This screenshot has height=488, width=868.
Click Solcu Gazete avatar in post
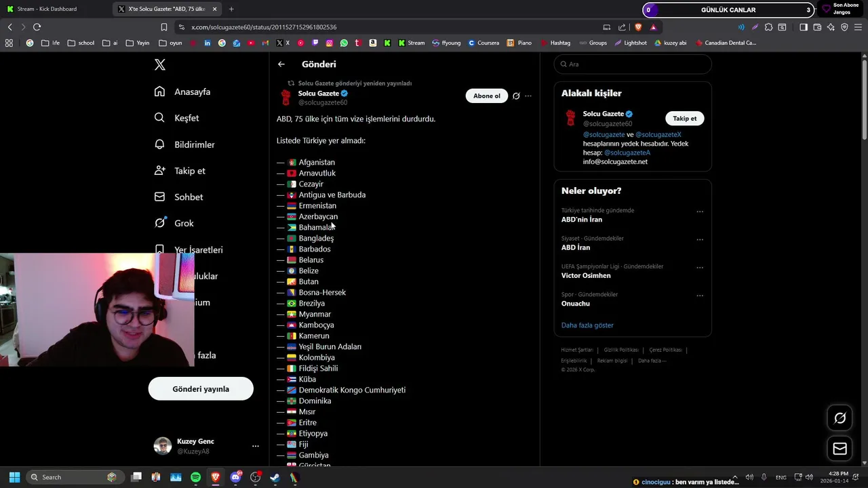[286, 98]
